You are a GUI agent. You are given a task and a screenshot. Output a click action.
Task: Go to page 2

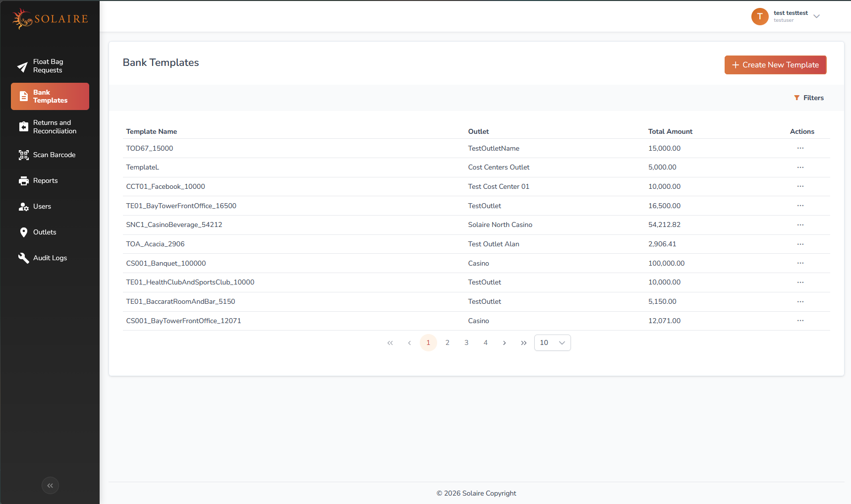(447, 343)
